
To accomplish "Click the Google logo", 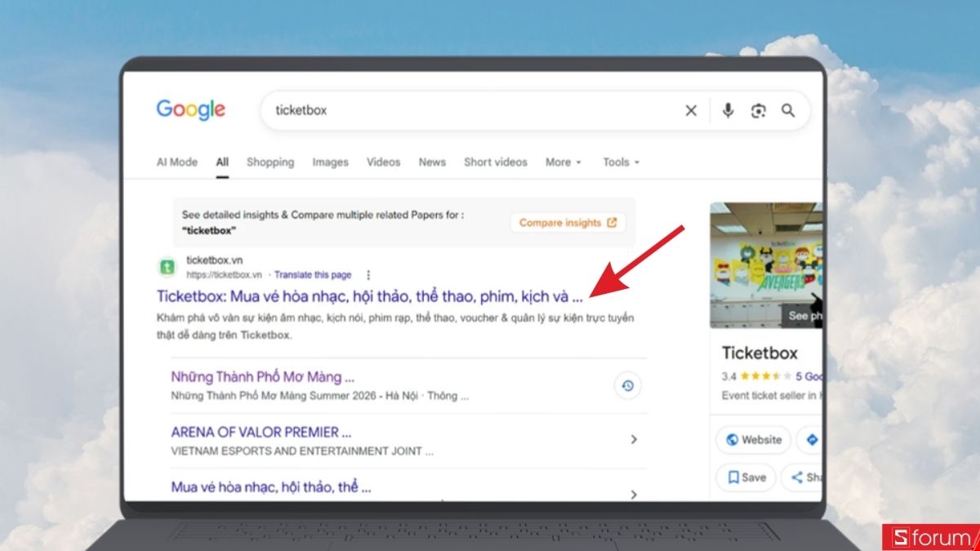I will coord(191,109).
